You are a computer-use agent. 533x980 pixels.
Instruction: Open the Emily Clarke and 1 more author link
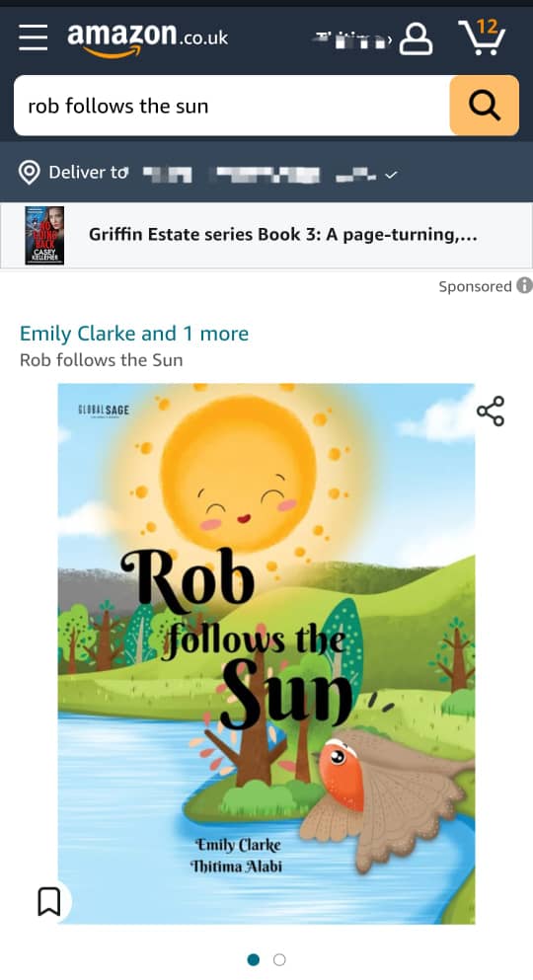[134, 334]
